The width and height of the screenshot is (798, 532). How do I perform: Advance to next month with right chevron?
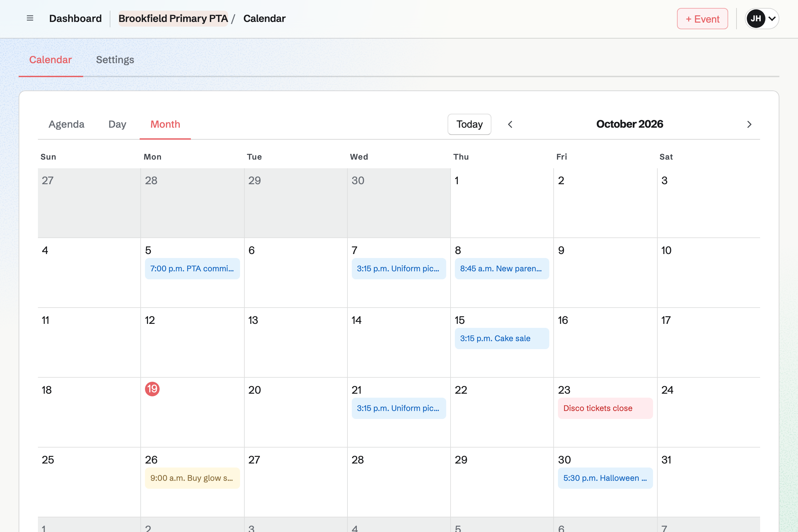[749, 124]
